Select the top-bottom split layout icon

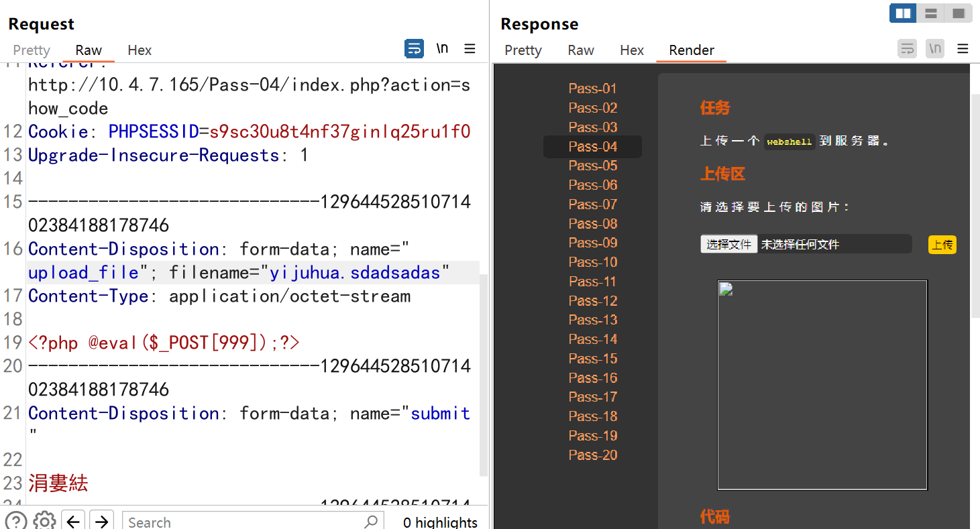coord(931,13)
